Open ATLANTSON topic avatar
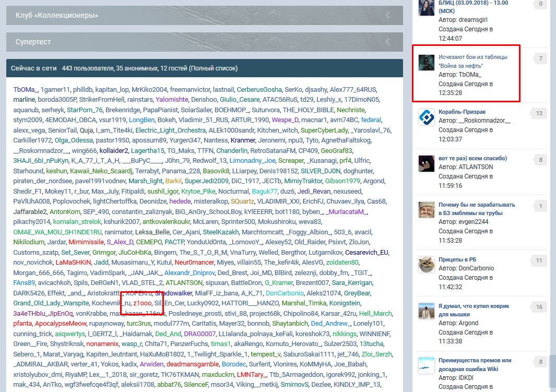This screenshot has width=556, height=392. pyautogui.click(x=426, y=163)
